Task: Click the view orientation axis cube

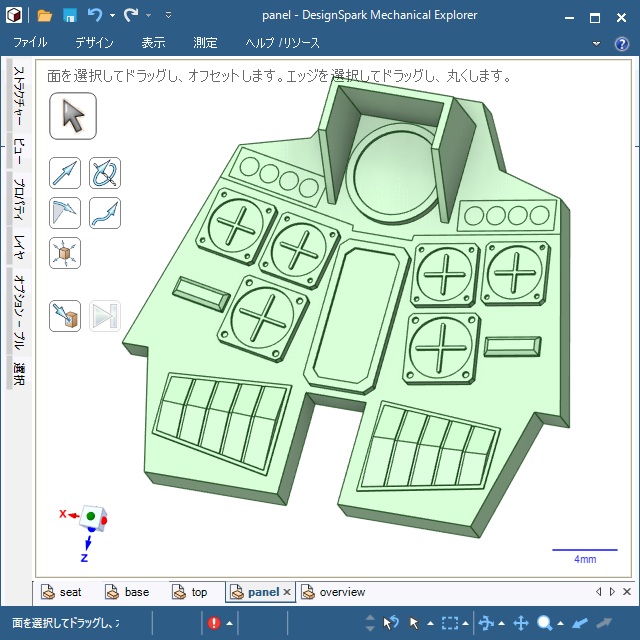Action: [x=91, y=517]
